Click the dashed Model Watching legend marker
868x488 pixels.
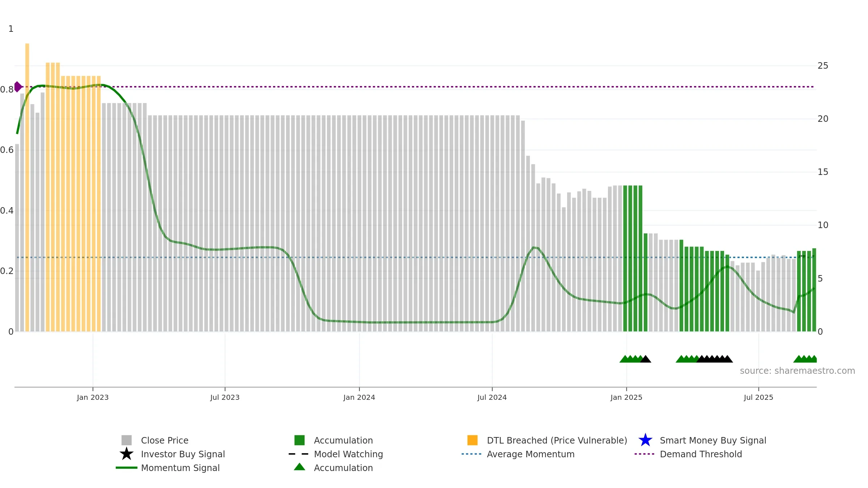pyautogui.click(x=299, y=454)
